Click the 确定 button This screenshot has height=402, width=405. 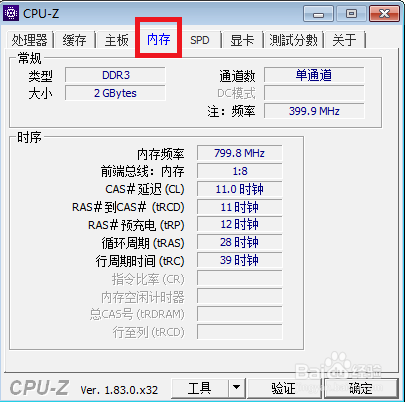(361, 388)
